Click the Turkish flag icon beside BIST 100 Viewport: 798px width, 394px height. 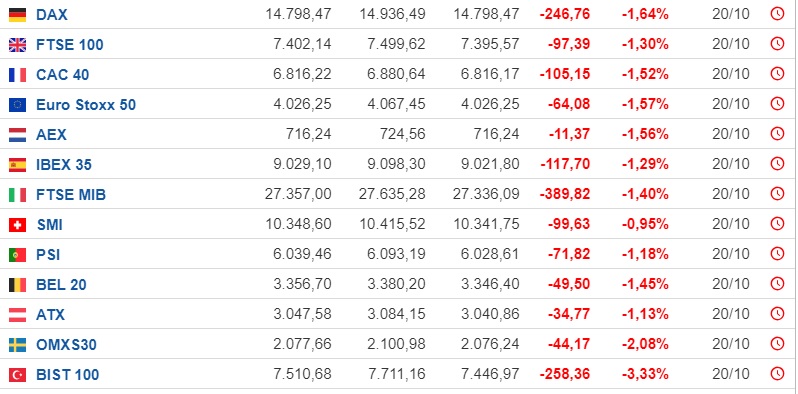coord(17,375)
